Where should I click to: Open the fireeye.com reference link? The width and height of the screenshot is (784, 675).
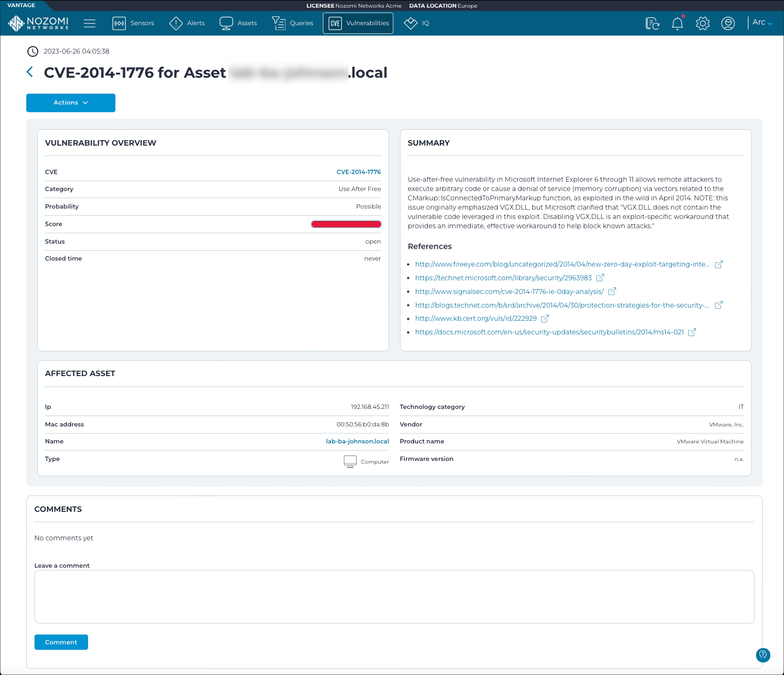click(x=562, y=264)
